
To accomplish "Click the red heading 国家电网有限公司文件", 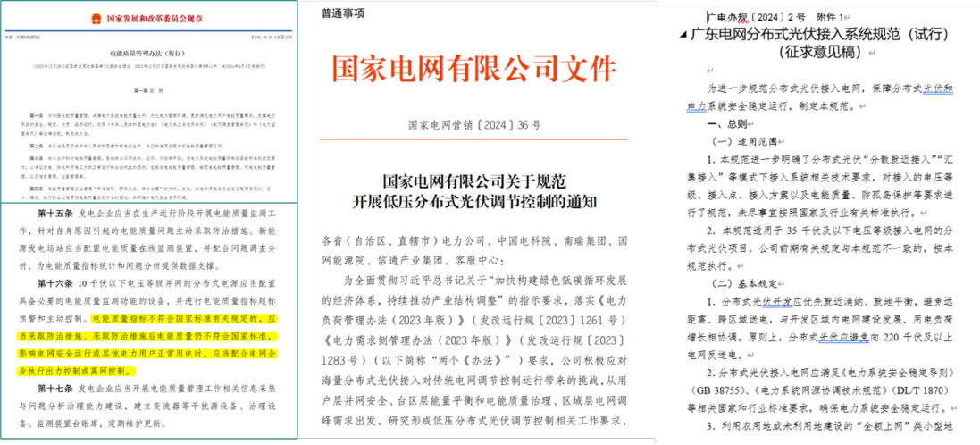I will tap(474, 69).
